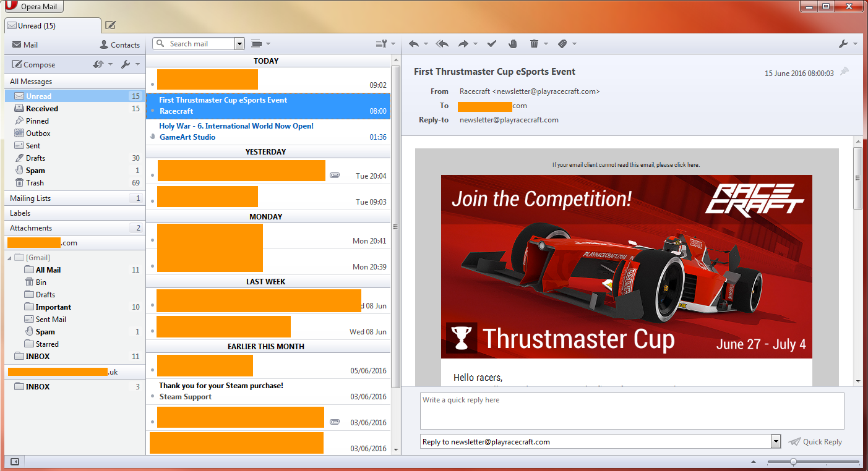Select the Holy War International World email
Viewport: 868px width, 471px height.
click(269, 132)
